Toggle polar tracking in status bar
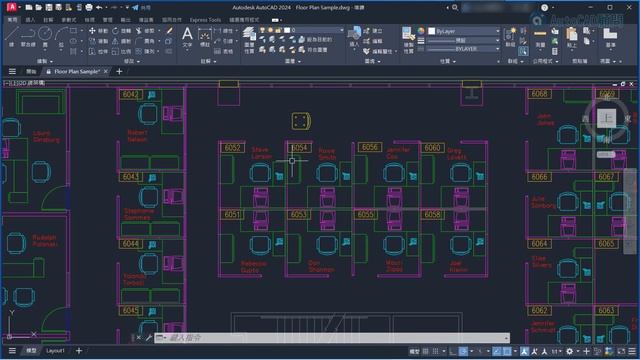Viewport: 640px width, 360px height. tap(463, 351)
